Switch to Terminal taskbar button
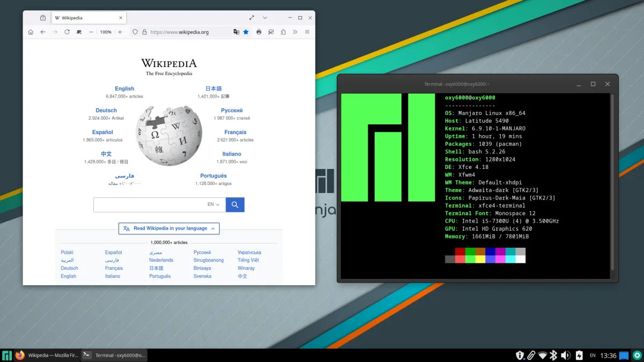This screenshot has height=362, width=644. 114,355
